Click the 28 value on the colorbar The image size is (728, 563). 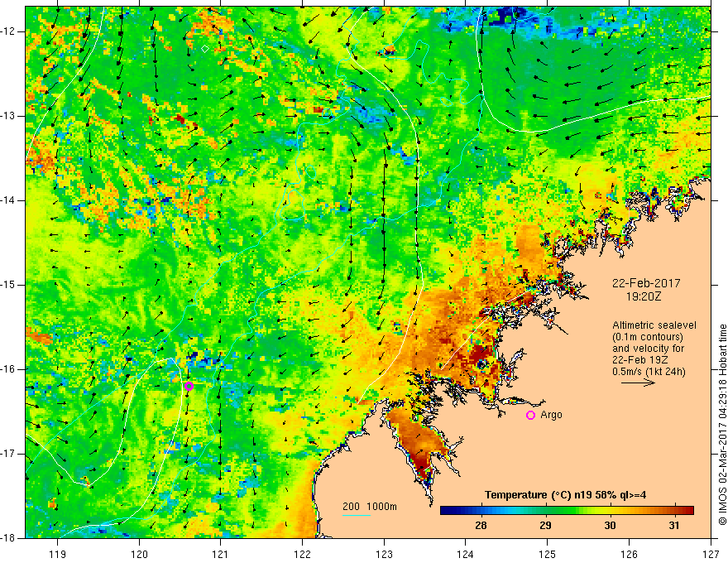click(x=481, y=526)
